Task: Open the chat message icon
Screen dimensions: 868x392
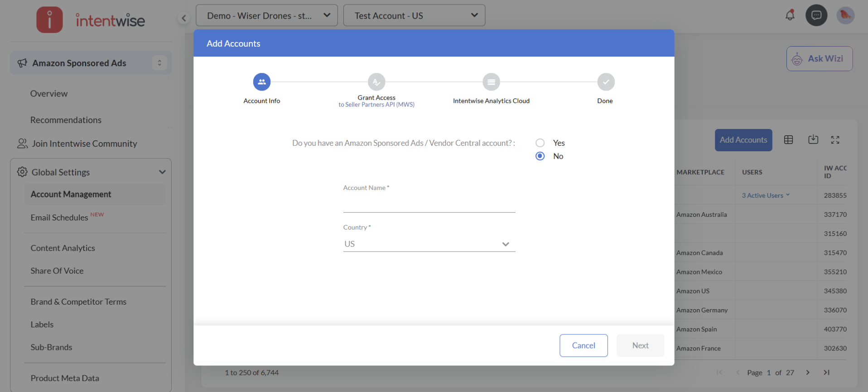Action: coord(816,15)
